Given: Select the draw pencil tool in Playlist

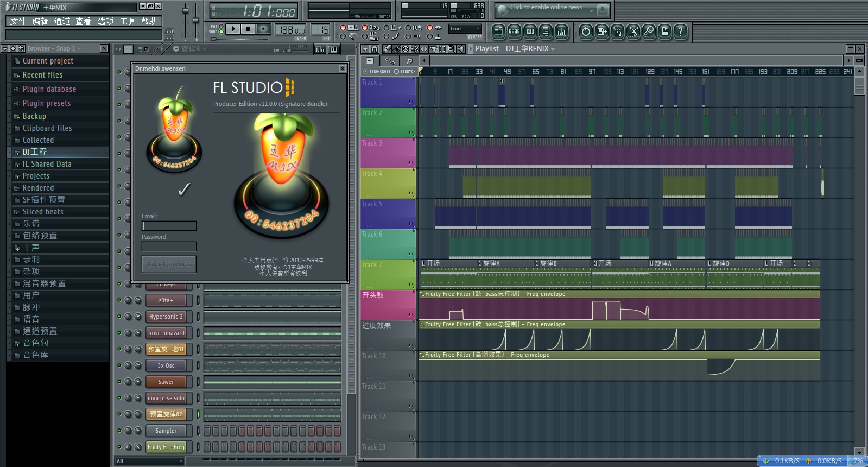Looking at the screenshot, I should click(388, 49).
